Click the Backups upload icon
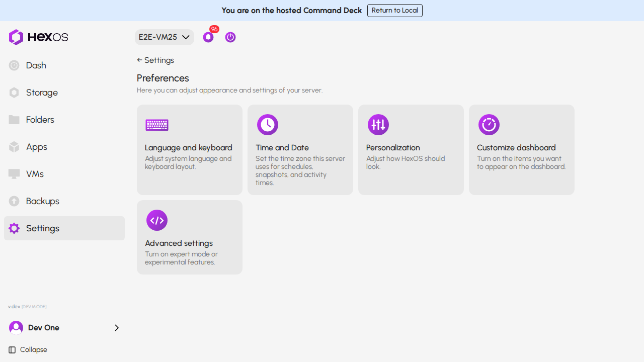Image resolution: width=644 pixels, height=362 pixels. point(14,201)
